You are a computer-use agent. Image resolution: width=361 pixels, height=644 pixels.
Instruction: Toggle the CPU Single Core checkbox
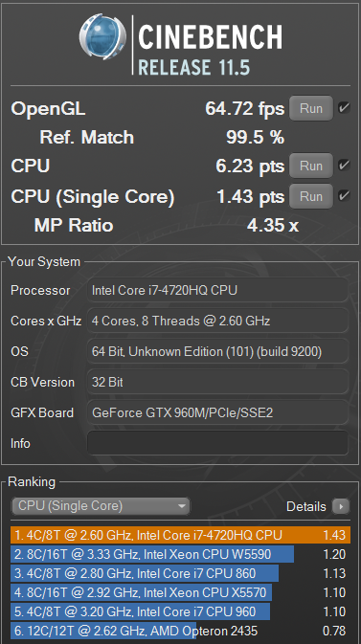(344, 196)
